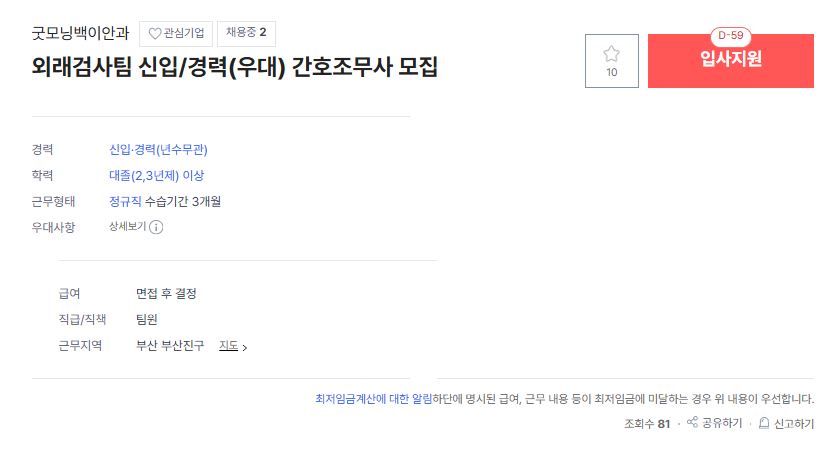Screen dimensions: 837x451
Task: Open the 채용중 2 job listings
Action: (x=246, y=34)
